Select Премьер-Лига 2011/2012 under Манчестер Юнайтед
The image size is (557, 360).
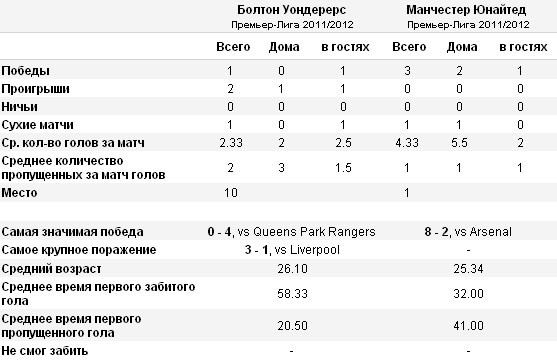[468, 25]
